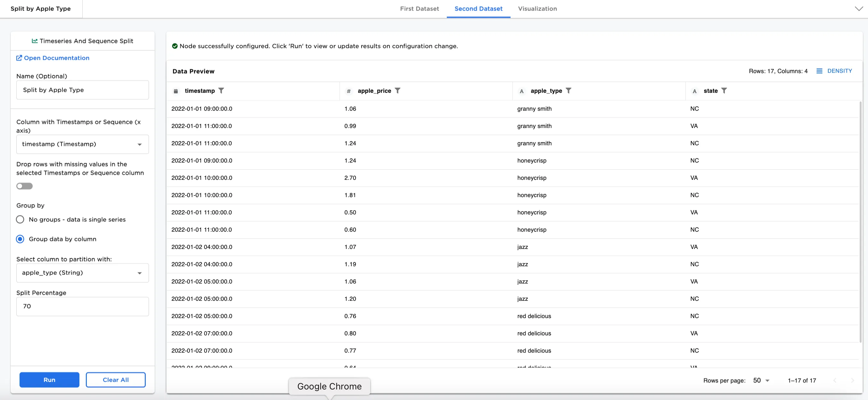Click the DENSITY table icon
868x400 pixels.
pyautogui.click(x=819, y=71)
